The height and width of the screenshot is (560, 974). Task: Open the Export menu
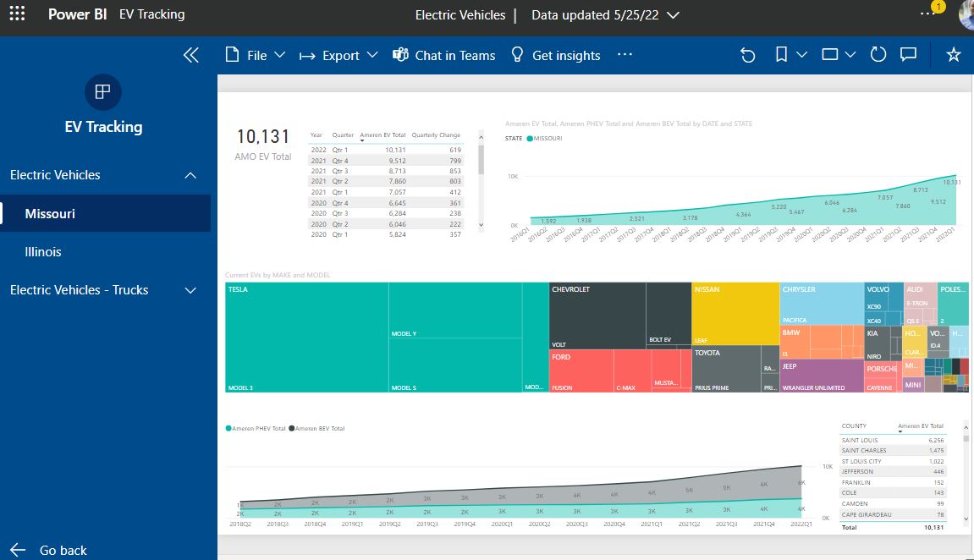coord(340,55)
